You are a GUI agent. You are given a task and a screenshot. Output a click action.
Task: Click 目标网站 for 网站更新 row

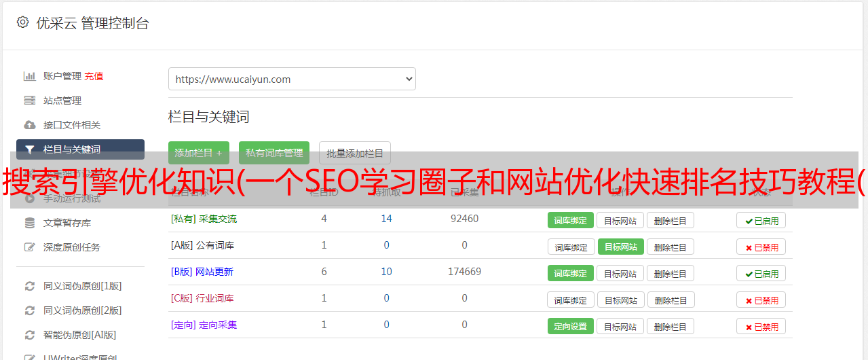[x=620, y=273]
